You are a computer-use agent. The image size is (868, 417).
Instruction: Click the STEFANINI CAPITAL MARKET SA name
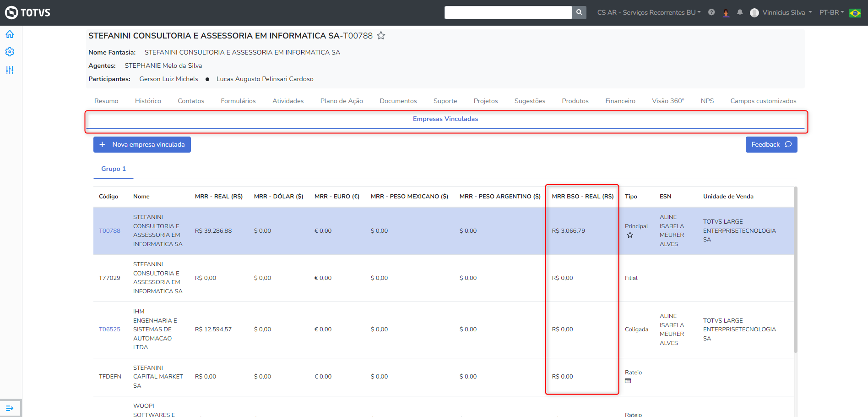(158, 376)
